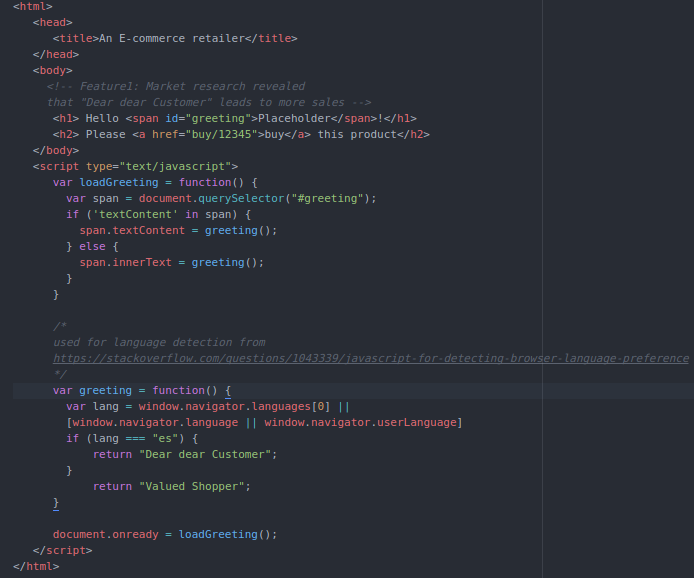This screenshot has width=694, height=578.
Task: Click the 'textContent' string in the if condition
Action: pos(135,214)
